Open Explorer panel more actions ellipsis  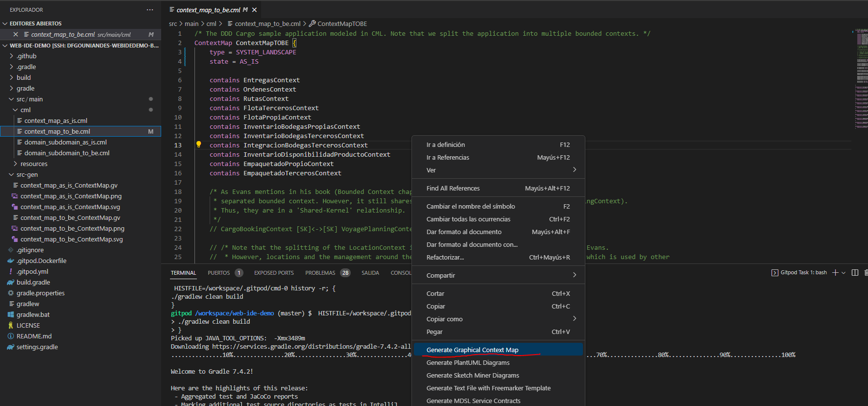(x=150, y=10)
